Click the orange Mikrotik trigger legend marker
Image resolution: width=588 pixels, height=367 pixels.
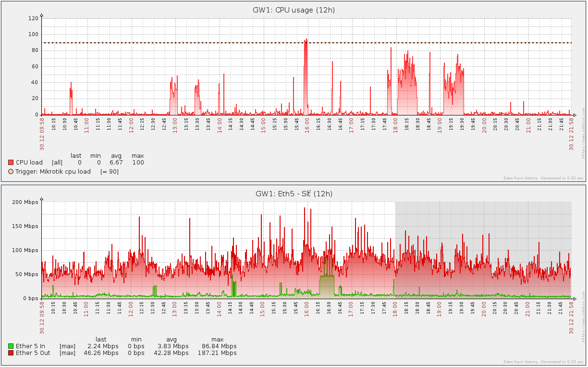[11, 172]
